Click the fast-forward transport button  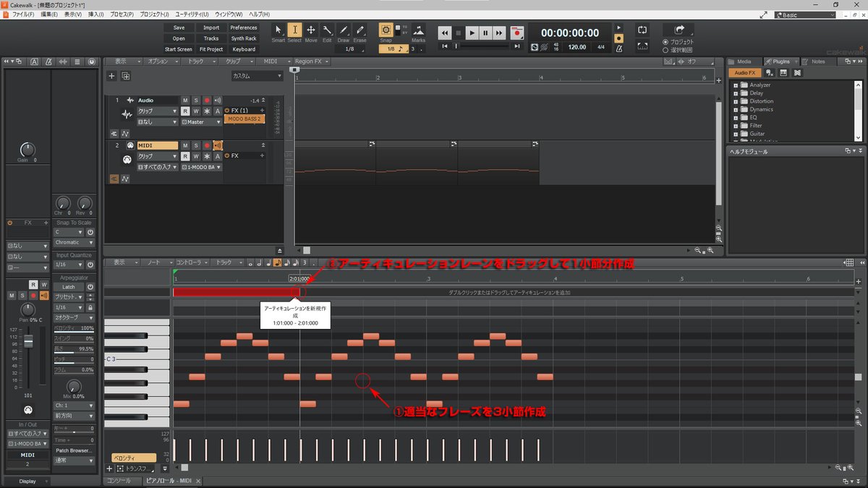tap(499, 33)
